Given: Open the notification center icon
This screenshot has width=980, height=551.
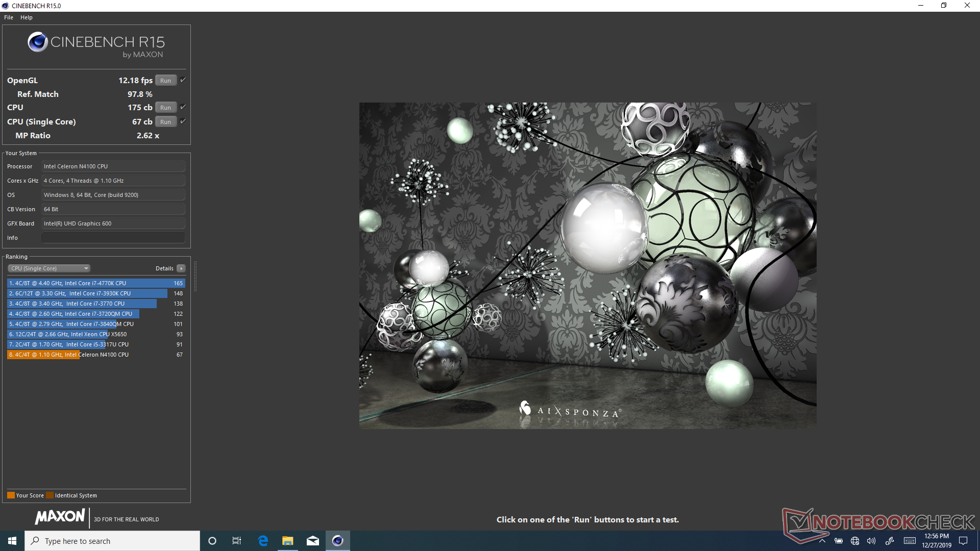Looking at the screenshot, I should pyautogui.click(x=963, y=541).
